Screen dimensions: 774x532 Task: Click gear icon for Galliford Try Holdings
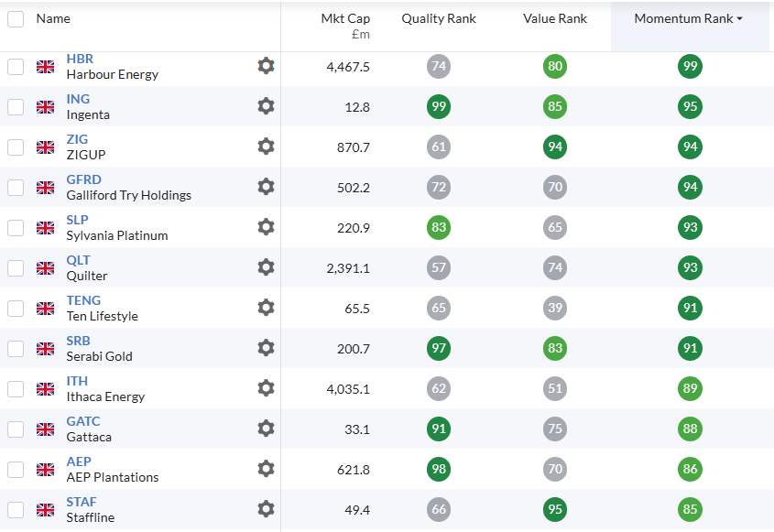pos(266,187)
